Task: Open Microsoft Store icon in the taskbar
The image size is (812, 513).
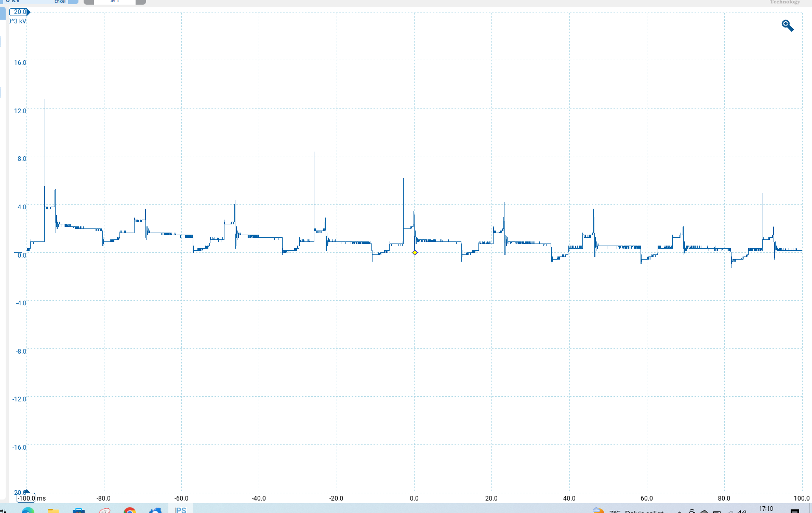Action: pos(78,510)
